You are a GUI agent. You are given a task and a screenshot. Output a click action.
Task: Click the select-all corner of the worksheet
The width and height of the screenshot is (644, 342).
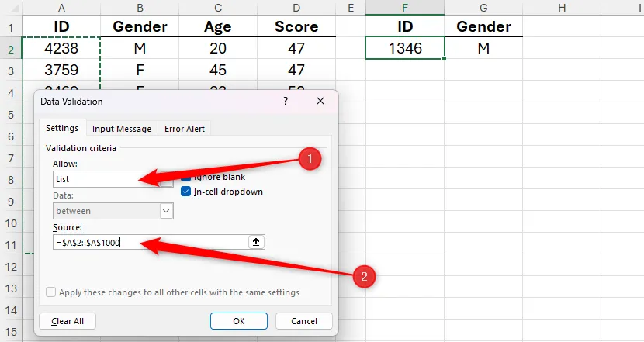[x=11, y=7]
